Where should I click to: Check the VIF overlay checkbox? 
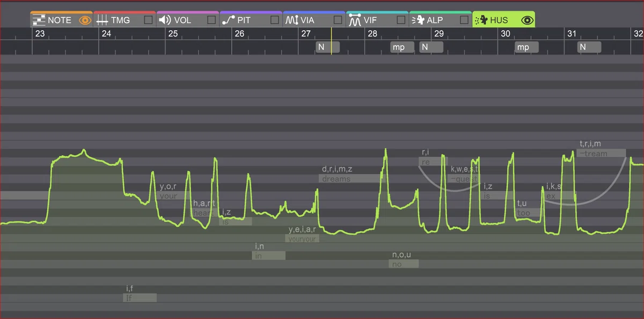tap(401, 20)
